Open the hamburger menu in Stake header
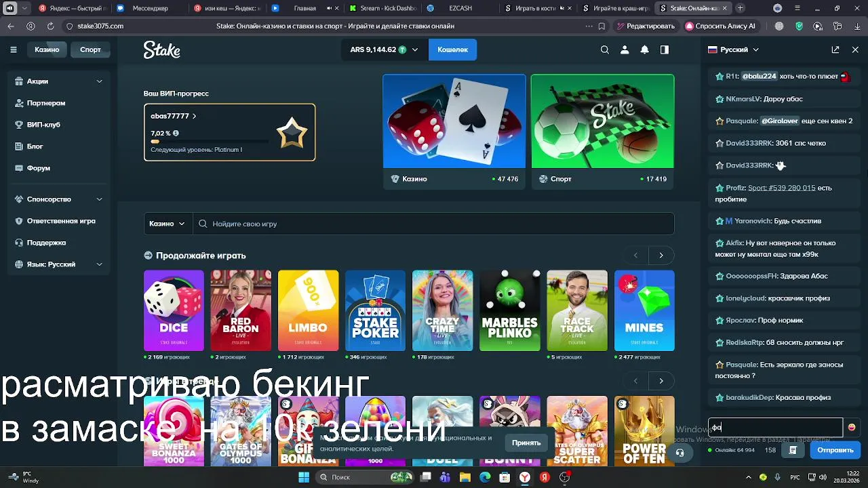868x488 pixels. pyautogui.click(x=14, y=49)
